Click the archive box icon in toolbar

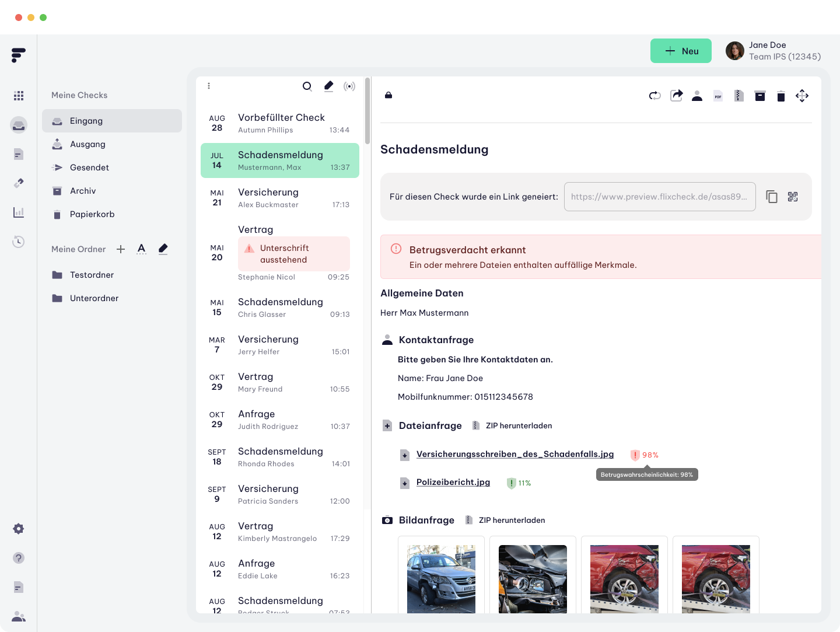click(x=759, y=96)
